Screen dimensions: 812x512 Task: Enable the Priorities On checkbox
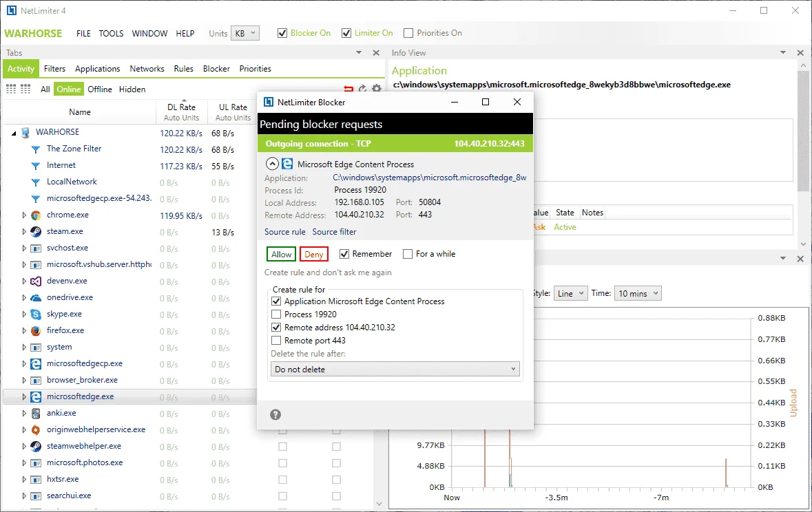(408, 33)
